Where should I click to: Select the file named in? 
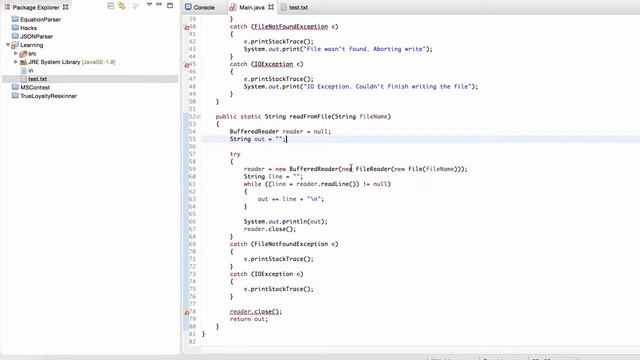click(31, 71)
